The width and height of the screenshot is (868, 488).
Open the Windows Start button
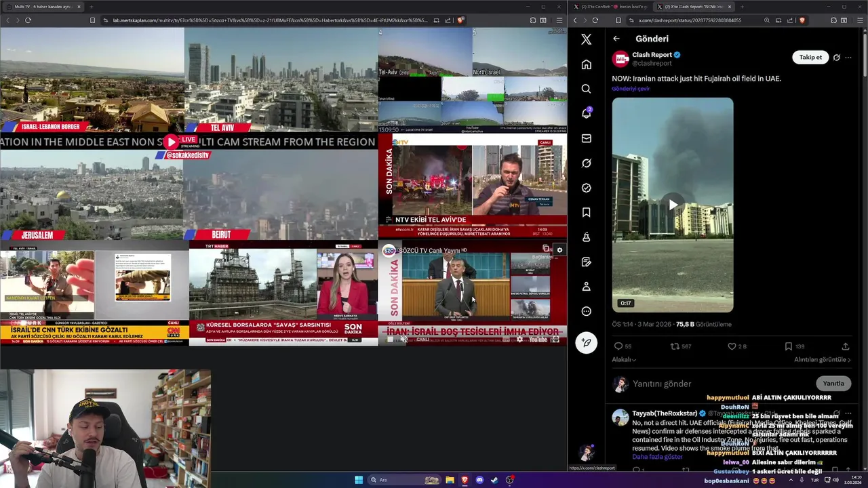[359, 480]
